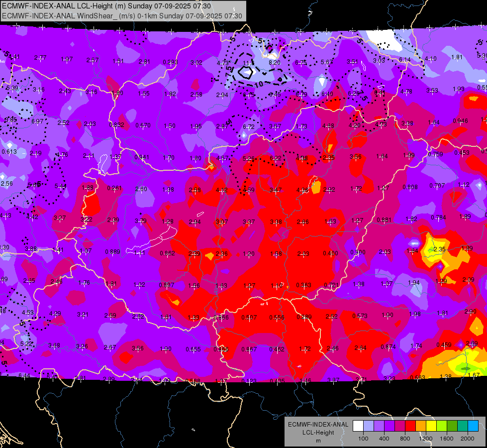Image resolution: width=487 pixels, height=448 pixels.
Task: Click the 0.889 grid value
Action: pos(113,251)
